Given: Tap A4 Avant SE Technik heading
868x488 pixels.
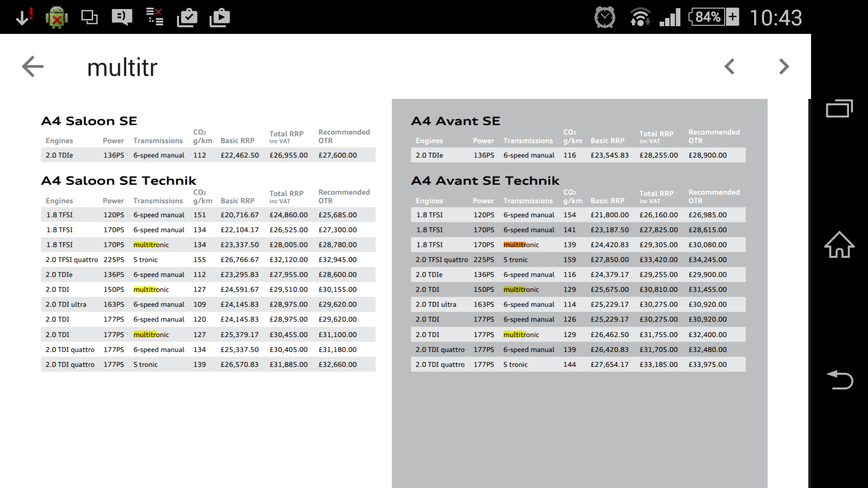Looking at the screenshot, I should click(x=485, y=181).
